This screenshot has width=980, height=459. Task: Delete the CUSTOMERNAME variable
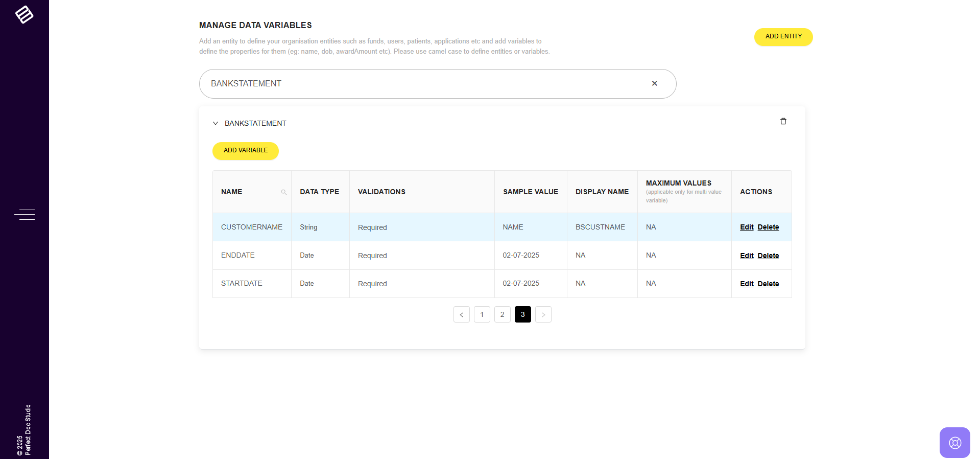point(768,227)
